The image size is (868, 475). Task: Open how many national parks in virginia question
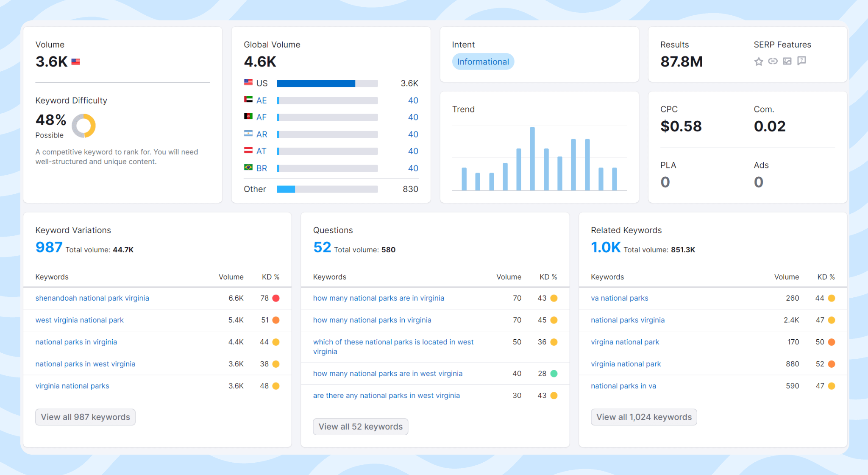point(372,320)
